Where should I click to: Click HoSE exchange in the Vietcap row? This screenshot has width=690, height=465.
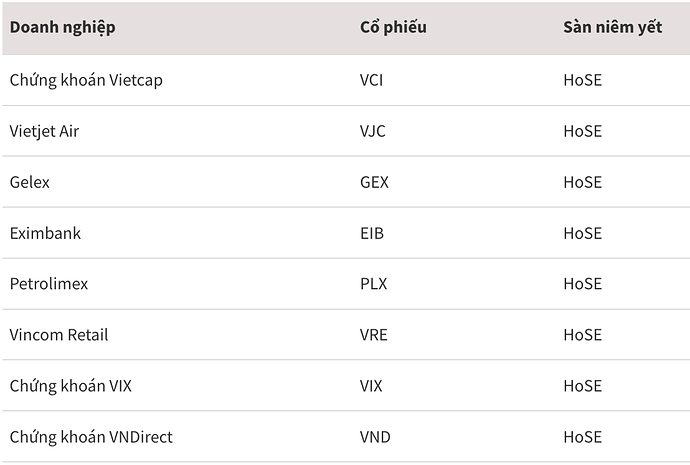[582, 80]
